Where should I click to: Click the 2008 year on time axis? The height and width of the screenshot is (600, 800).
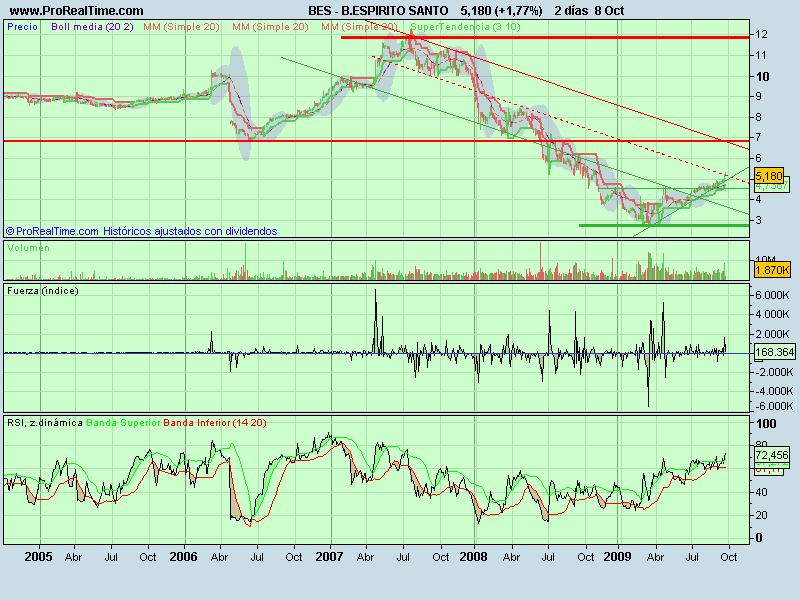pos(473,556)
